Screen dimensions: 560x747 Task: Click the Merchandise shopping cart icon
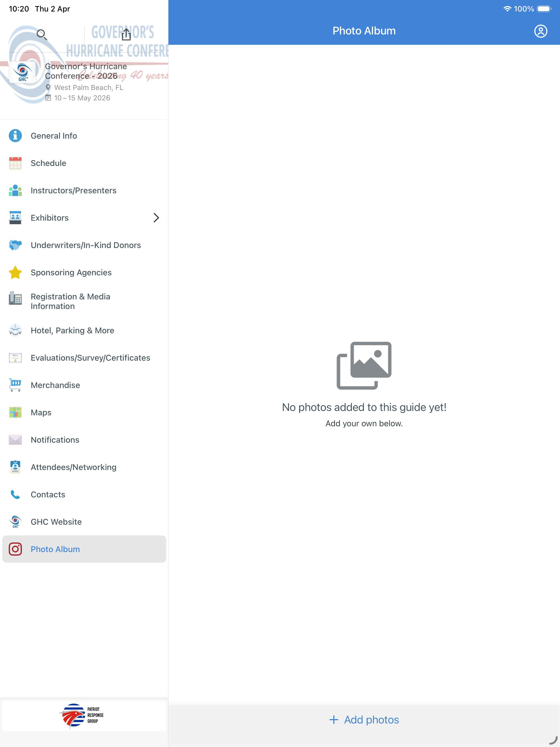(x=15, y=385)
